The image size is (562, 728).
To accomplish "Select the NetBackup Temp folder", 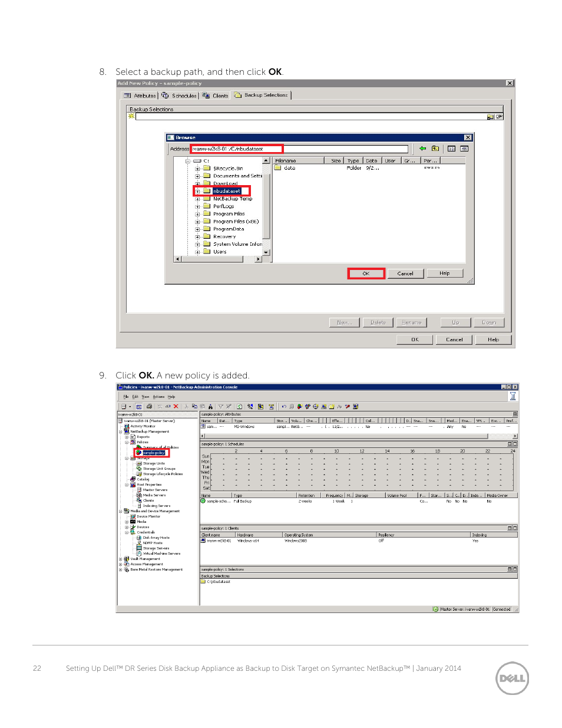I will (233, 199).
